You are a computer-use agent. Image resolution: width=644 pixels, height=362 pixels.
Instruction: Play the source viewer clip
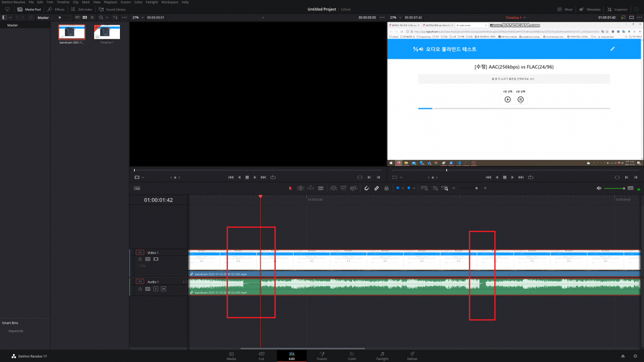pos(255,177)
